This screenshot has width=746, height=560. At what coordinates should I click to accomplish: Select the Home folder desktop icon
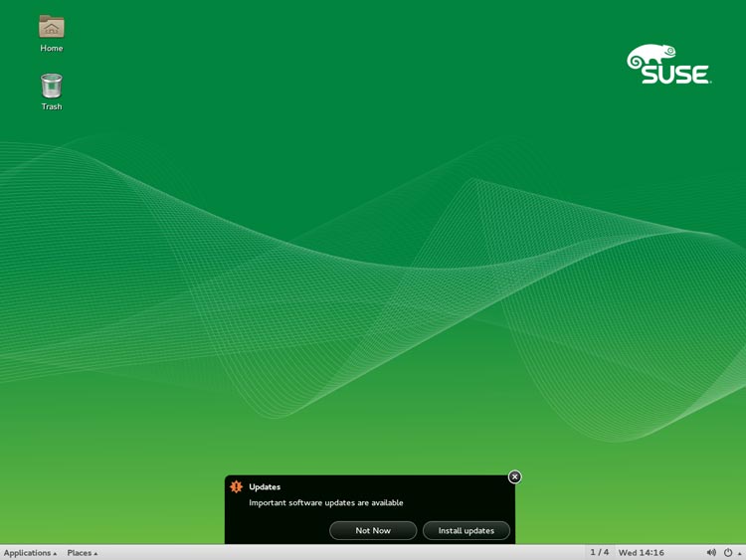(x=52, y=26)
